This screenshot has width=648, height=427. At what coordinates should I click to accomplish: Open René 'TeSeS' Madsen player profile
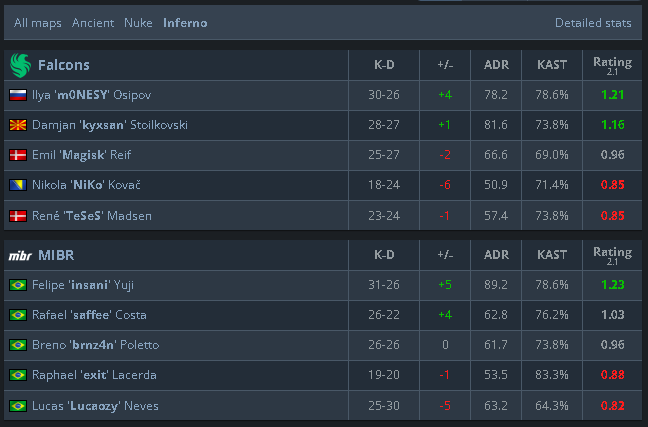[92, 216]
